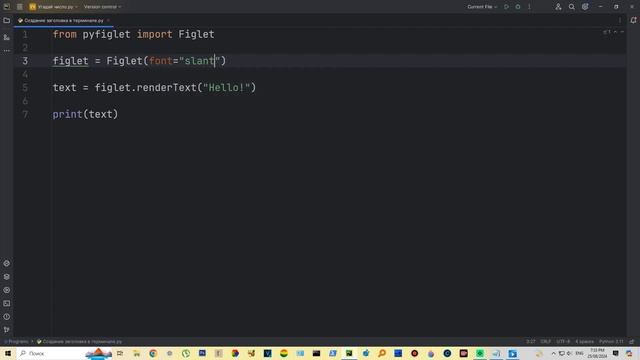Click the 3:27 caret position indicator
The height and width of the screenshot is (360, 640).
(x=530, y=342)
